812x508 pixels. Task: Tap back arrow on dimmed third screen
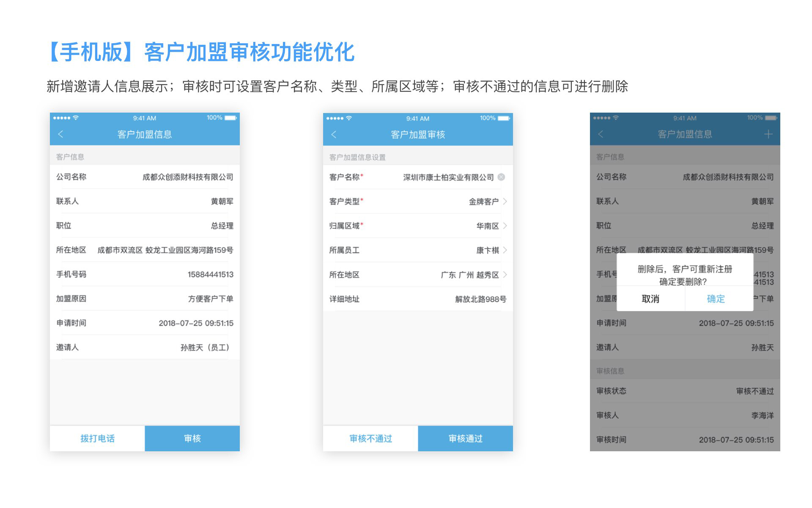(x=601, y=134)
